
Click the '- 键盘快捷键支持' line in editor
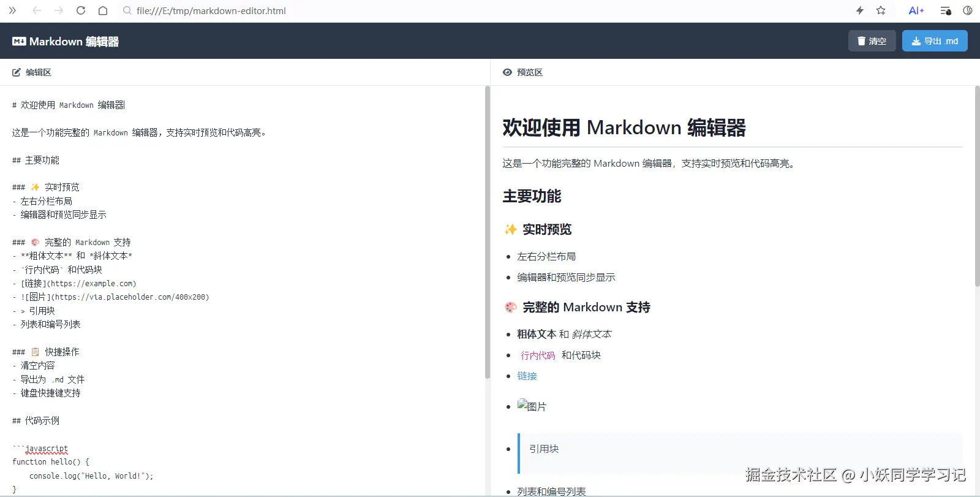[47, 393]
